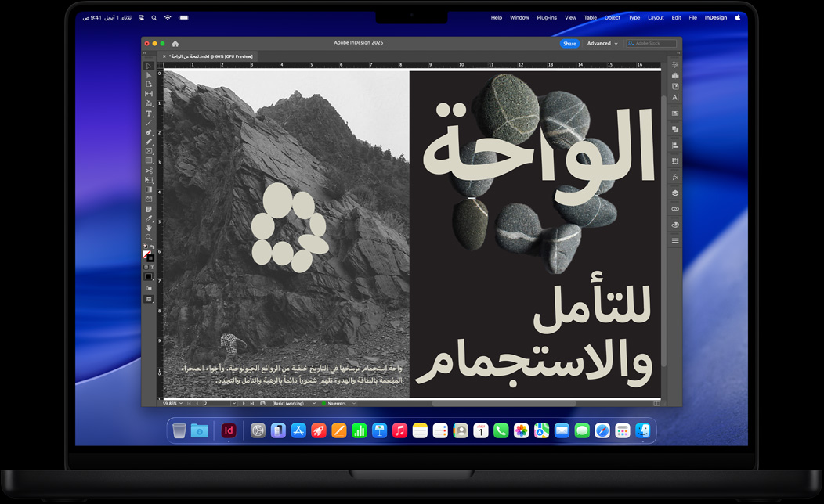Select the Rectangle Frame tool
Viewport: 824px width, 504px height.
pos(148,152)
